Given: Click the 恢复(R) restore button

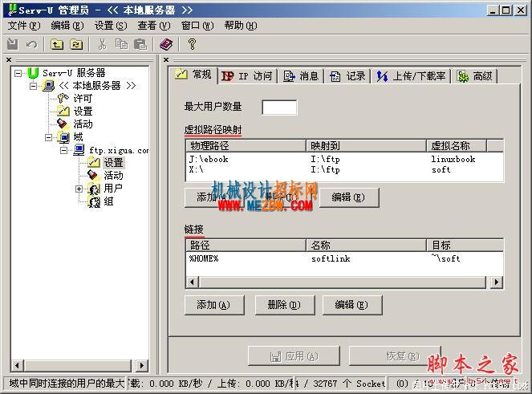Looking at the screenshot, I should click(x=395, y=356).
